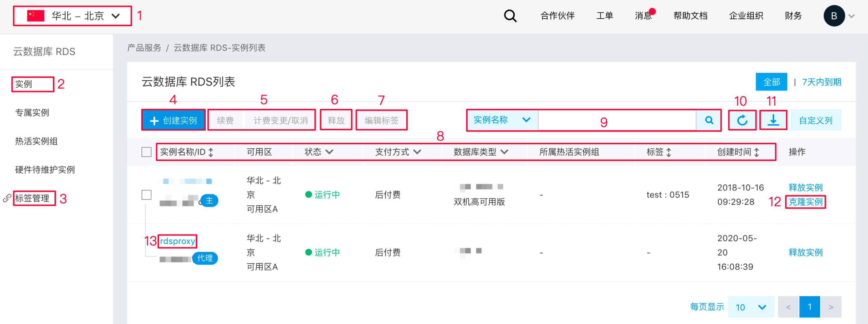The image size is (868, 324).
Task: Export instance list with download icon
Action: pyautogui.click(x=773, y=120)
